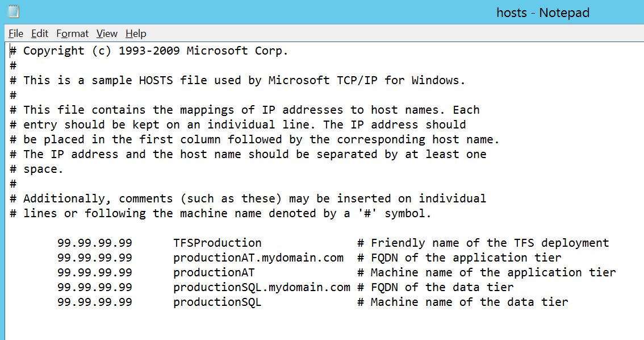Viewport: 644px width, 340px height.
Task: Open the File menu
Action: pyautogui.click(x=16, y=34)
